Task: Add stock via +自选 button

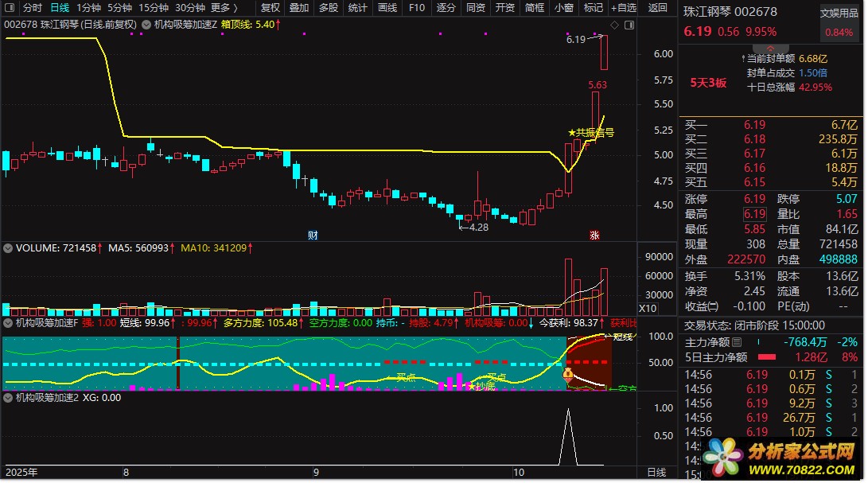Action: (x=623, y=8)
